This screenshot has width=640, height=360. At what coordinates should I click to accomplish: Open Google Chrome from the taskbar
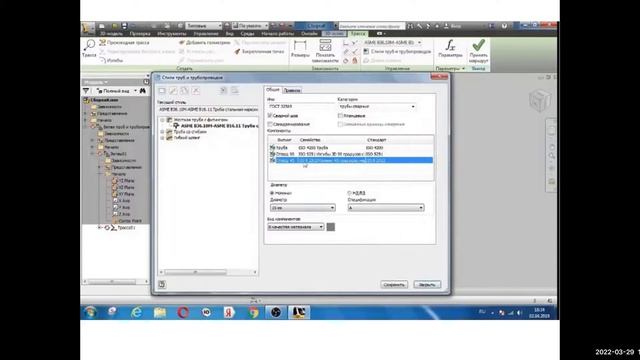click(253, 312)
